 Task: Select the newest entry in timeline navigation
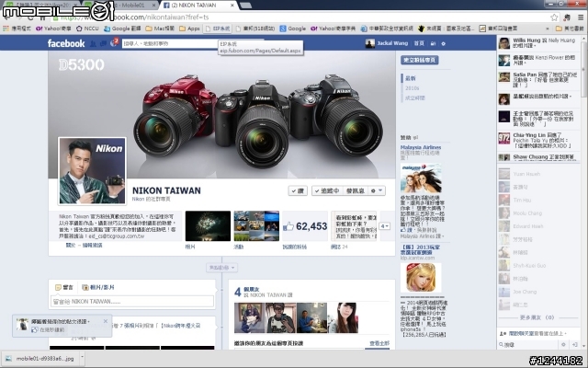(x=411, y=78)
